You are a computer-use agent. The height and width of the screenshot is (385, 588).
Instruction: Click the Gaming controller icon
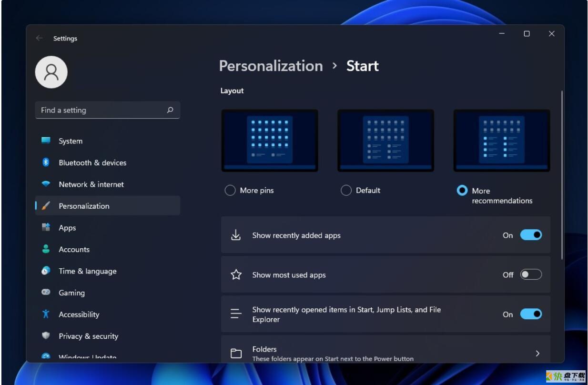point(46,292)
